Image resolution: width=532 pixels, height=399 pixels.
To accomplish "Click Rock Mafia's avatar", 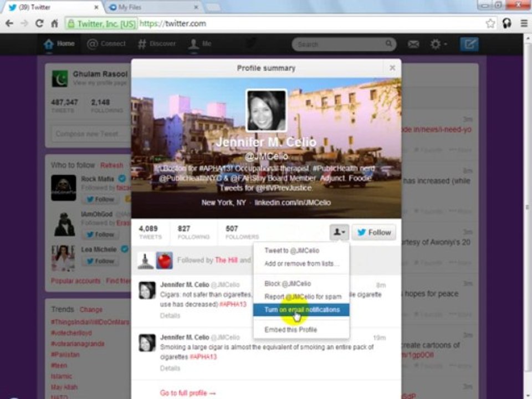I will 63,188.
